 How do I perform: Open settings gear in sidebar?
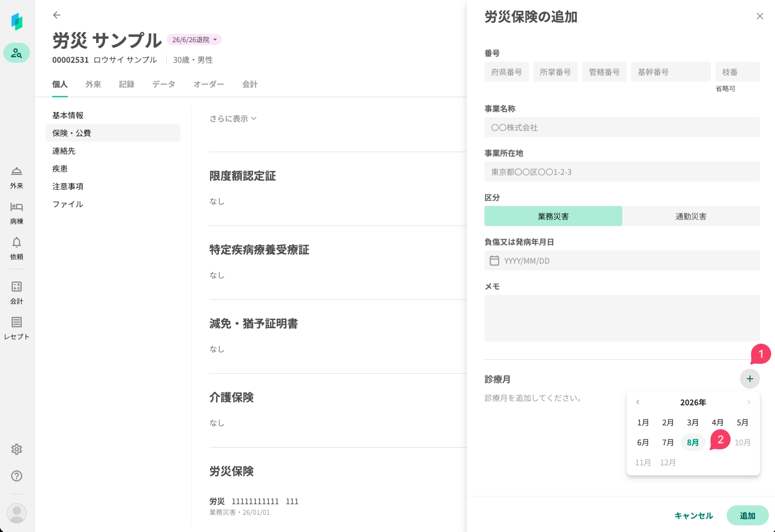pyautogui.click(x=17, y=449)
